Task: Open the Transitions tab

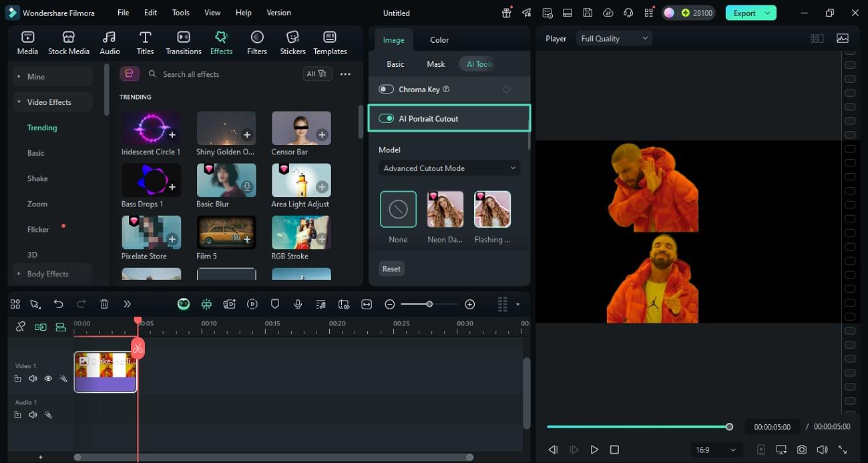Action: tap(183, 43)
